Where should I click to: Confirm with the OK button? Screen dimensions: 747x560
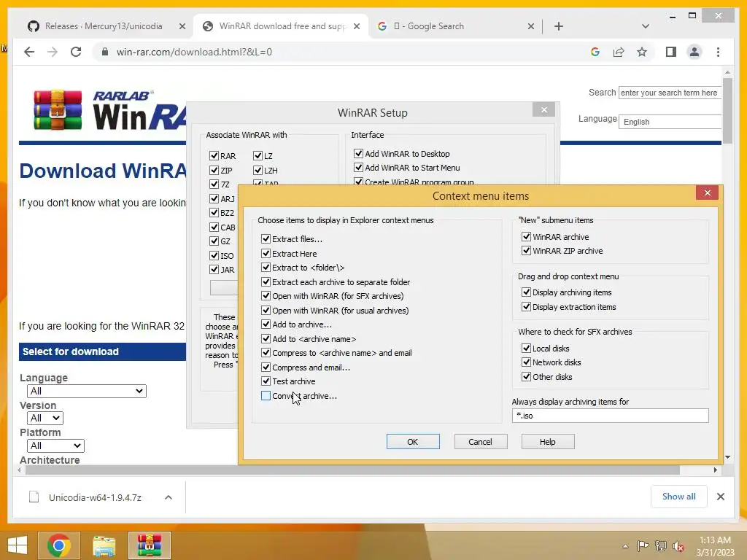coord(413,441)
